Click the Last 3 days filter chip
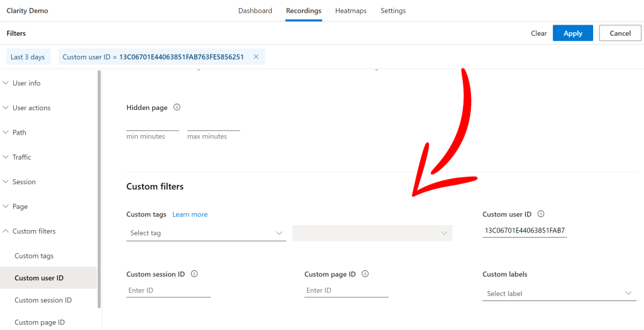 [28, 57]
